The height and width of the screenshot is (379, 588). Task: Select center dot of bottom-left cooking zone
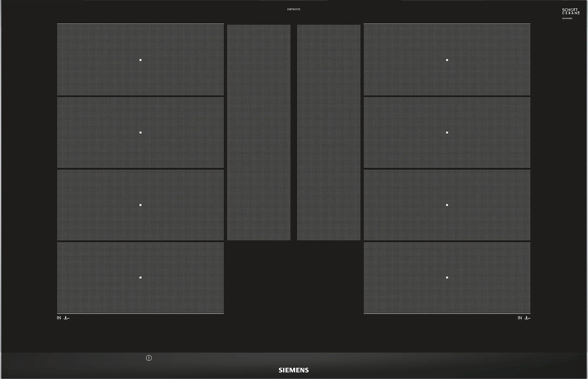(141, 277)
